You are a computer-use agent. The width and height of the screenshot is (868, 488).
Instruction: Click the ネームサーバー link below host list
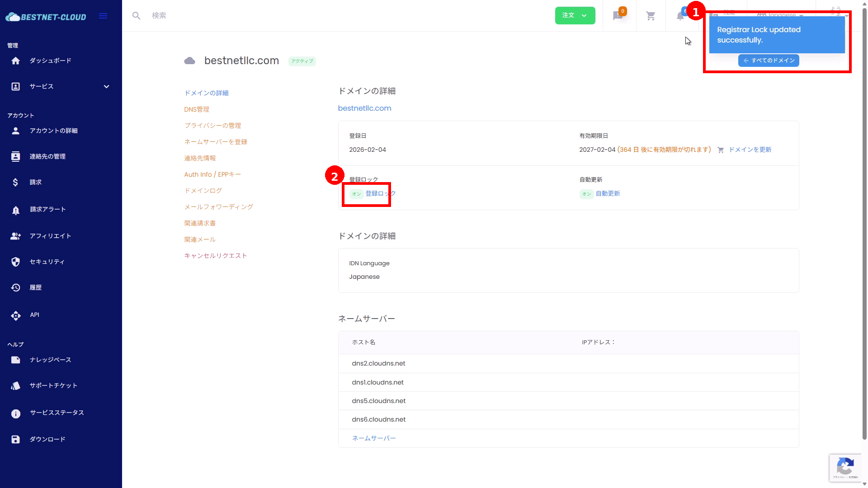point(373,438)
